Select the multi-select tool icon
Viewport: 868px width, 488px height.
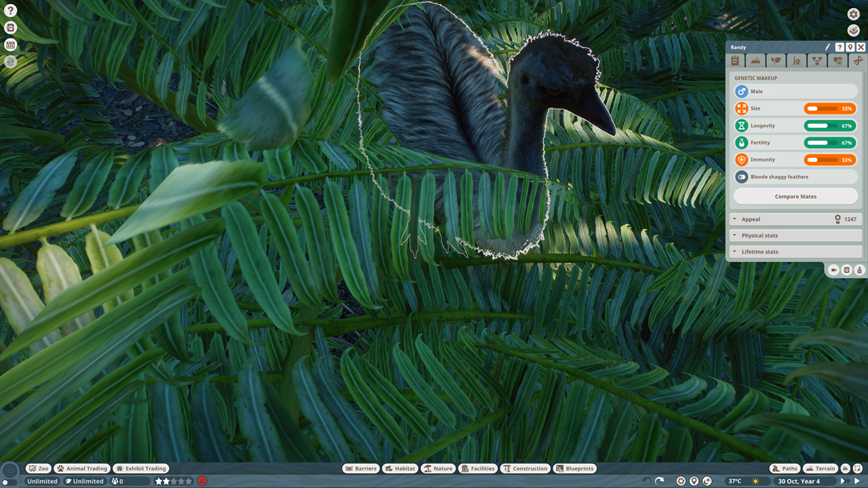point(858,468)
